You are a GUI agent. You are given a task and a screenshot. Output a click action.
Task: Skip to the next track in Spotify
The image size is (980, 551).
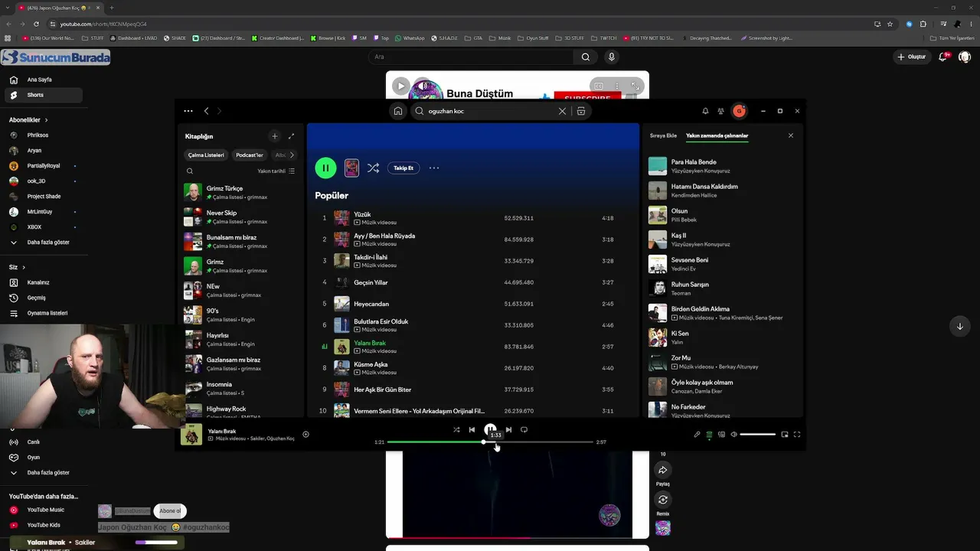(508, 430)
